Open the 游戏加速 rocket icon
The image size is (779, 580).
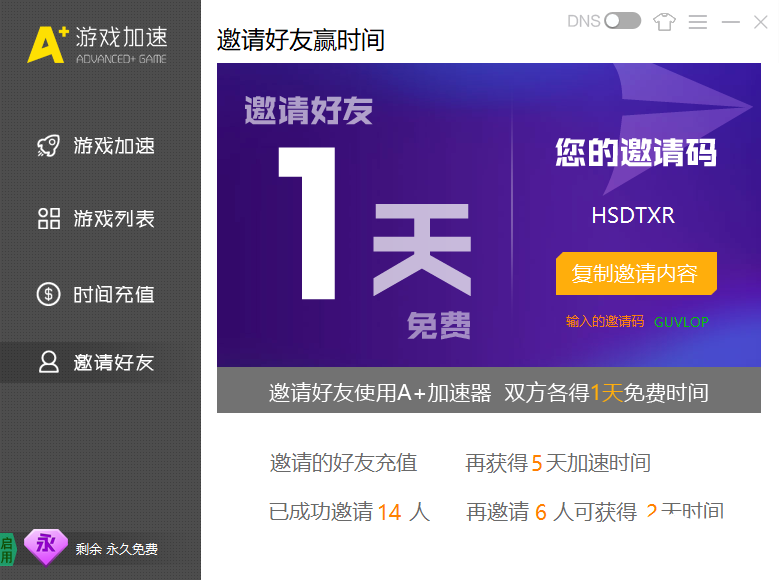(x=48, y=146)
